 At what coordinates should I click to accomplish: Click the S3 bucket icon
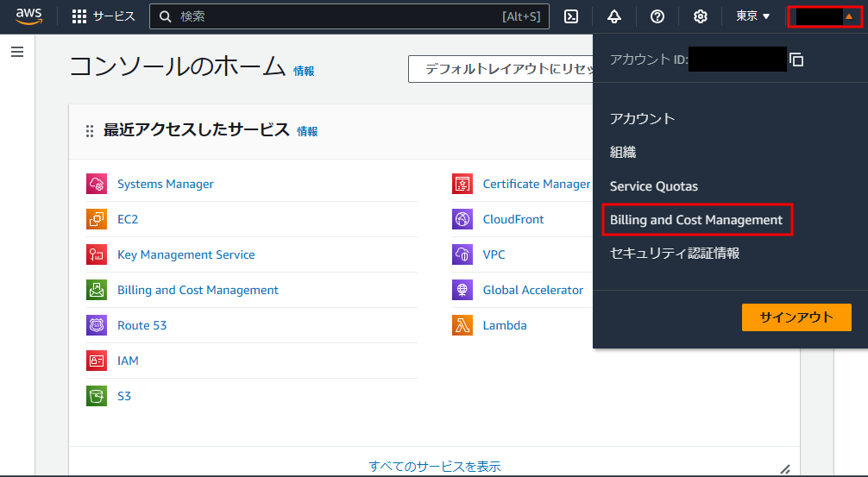point(97,396)
